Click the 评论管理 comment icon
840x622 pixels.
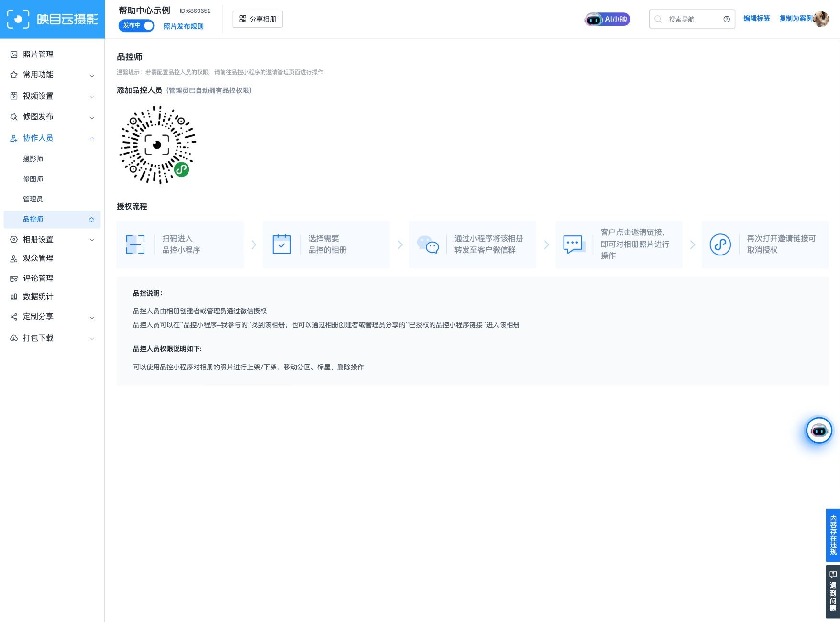(14, 278)
